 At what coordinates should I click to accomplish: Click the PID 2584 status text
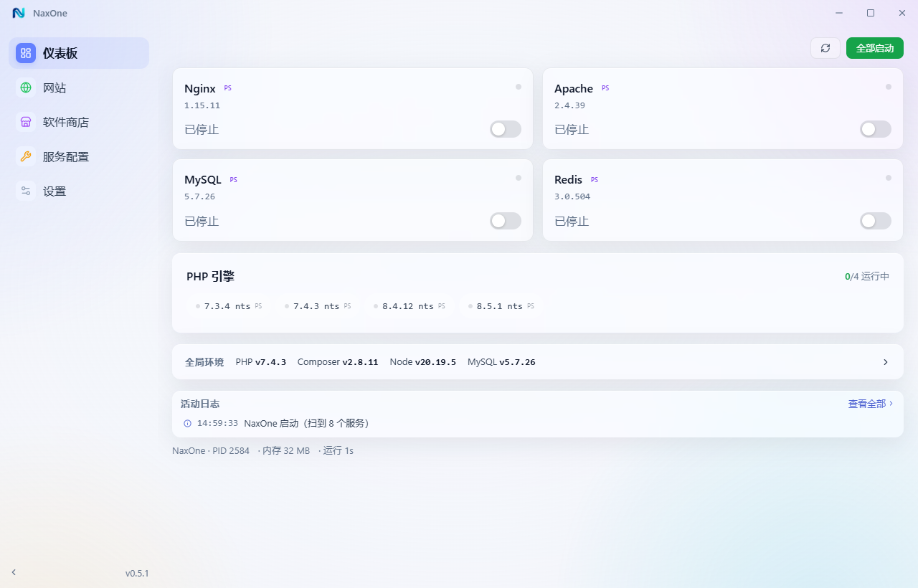[231, 451]
